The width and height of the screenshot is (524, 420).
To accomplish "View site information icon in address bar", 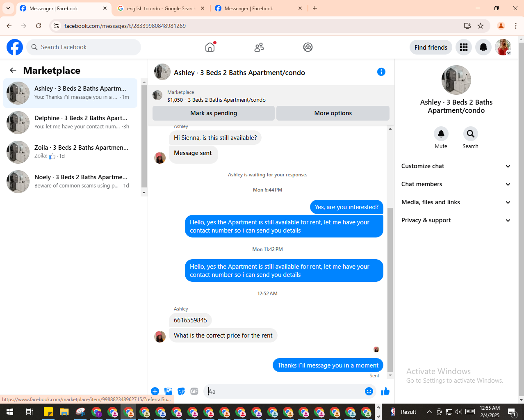I will 56,26.
